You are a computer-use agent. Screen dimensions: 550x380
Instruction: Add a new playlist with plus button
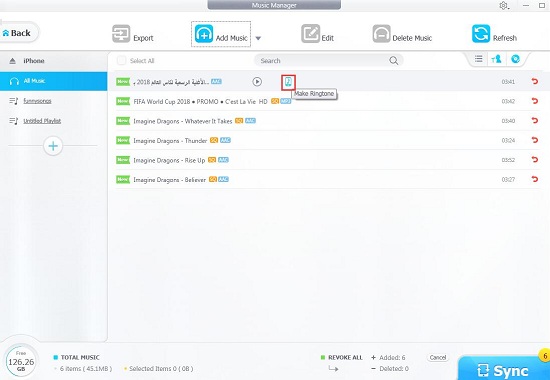coord(53,146)
